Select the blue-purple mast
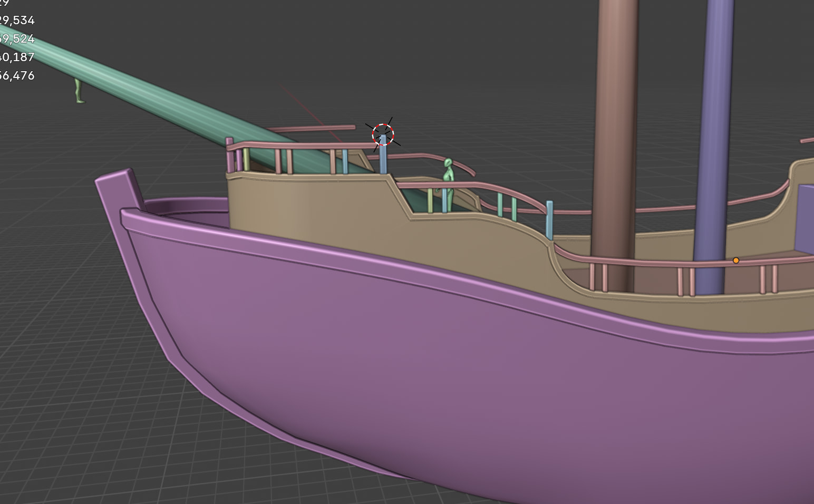Screen dimensions: 814x504 click(714, 132)
